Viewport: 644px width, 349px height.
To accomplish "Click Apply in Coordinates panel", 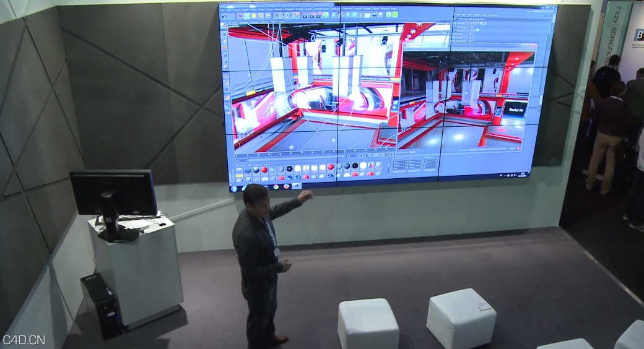I will (430, 171).
